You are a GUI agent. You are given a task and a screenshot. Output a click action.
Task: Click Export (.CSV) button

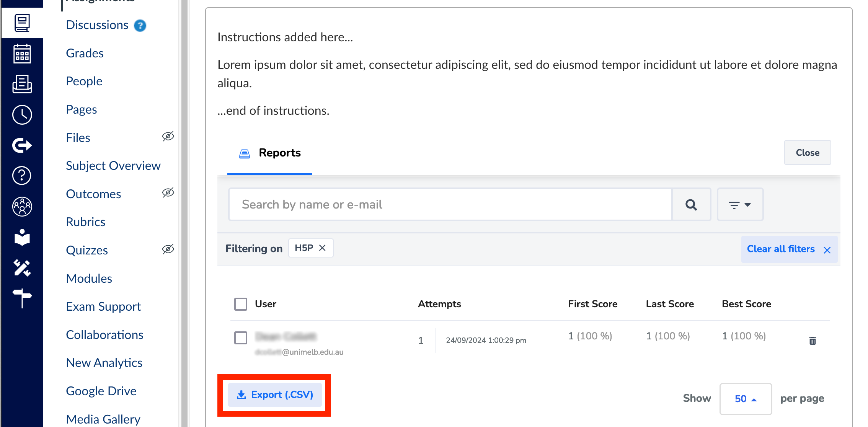coord(275,395)
